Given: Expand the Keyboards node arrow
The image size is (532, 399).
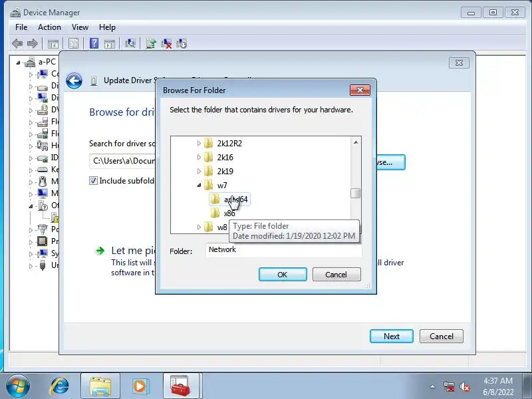Looking at the screenshot, I should click(x=31, y=170).
